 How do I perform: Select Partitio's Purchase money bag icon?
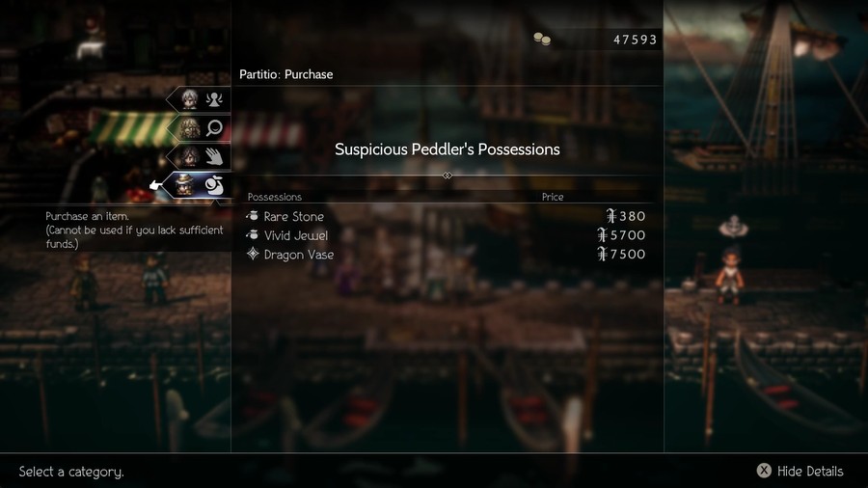coord(214,185)
